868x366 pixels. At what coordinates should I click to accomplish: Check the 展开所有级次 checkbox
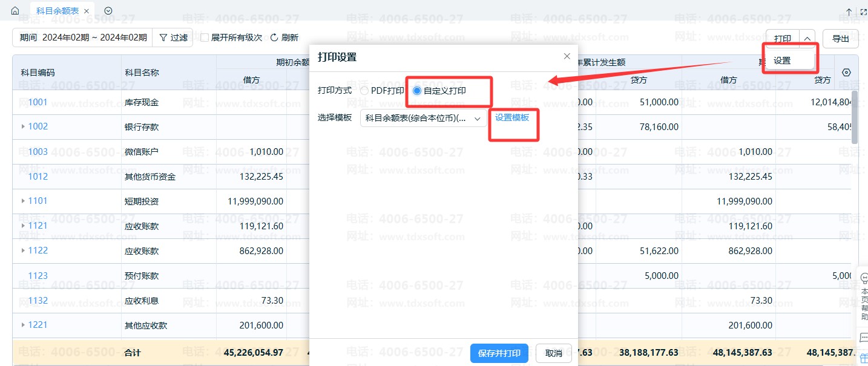coord(205,38)
